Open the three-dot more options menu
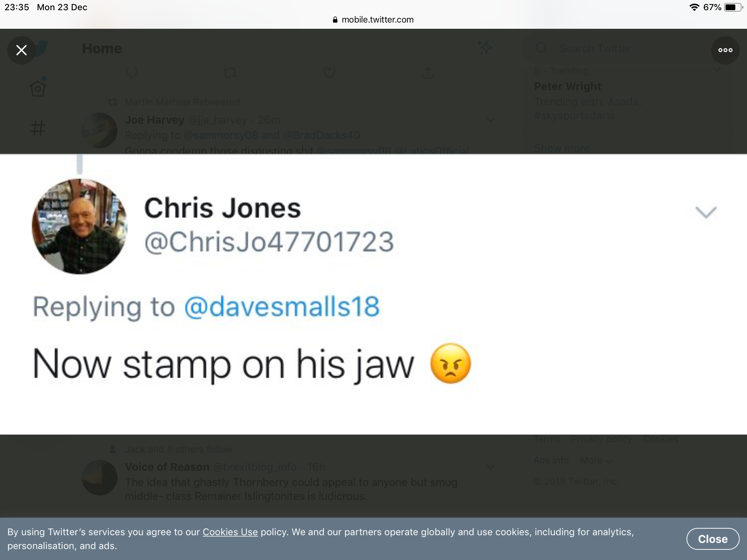This screenshot has width=747, height=560. 725,50
